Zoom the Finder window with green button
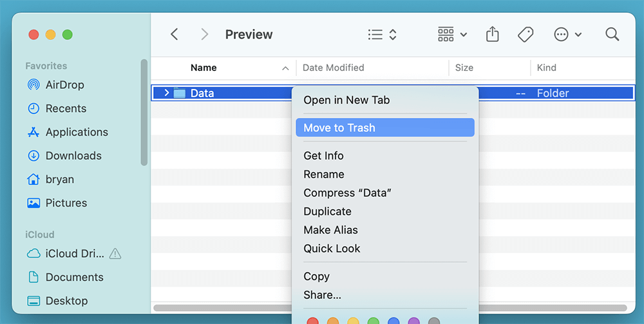Viewport: 644px width, 324px height. point(68,35)
